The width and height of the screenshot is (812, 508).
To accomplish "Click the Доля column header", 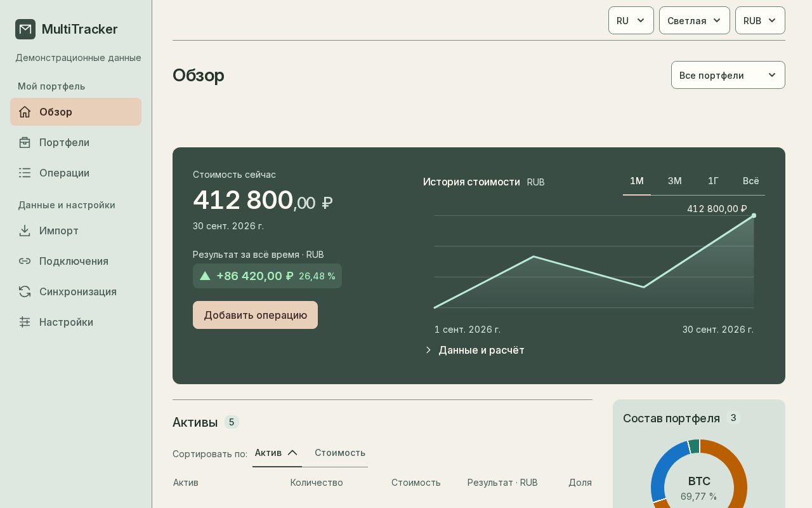I will click(x=580, y=483).
